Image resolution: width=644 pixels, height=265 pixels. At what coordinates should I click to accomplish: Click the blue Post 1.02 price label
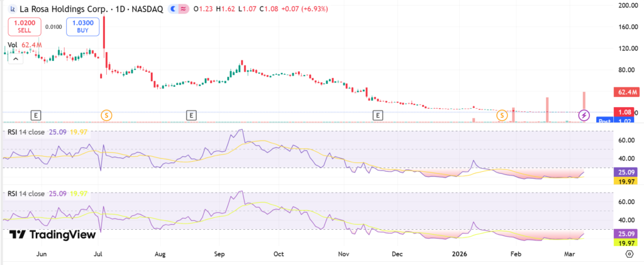[616, 120]
